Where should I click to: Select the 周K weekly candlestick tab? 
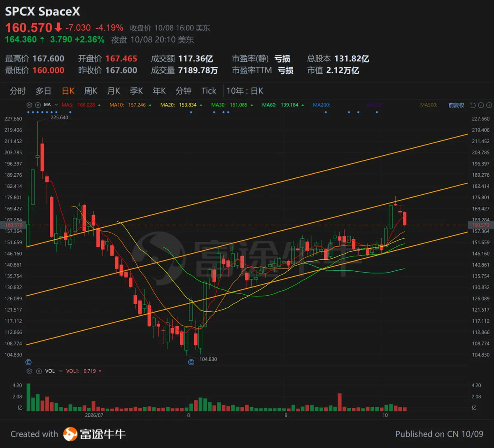(x=91, y=91)
